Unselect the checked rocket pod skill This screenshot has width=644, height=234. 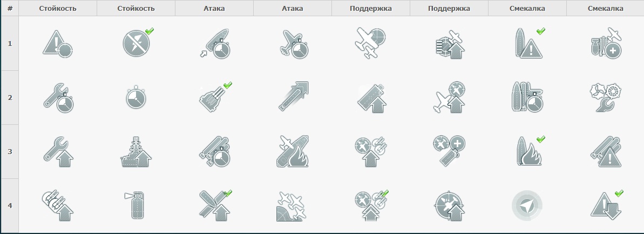(x=215, y=97)
